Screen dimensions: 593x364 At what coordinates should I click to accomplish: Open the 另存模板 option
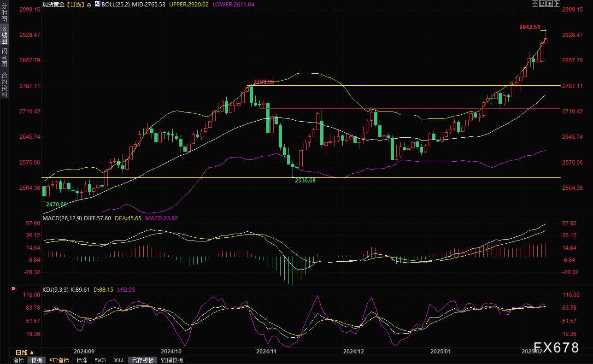coord(143,360)
